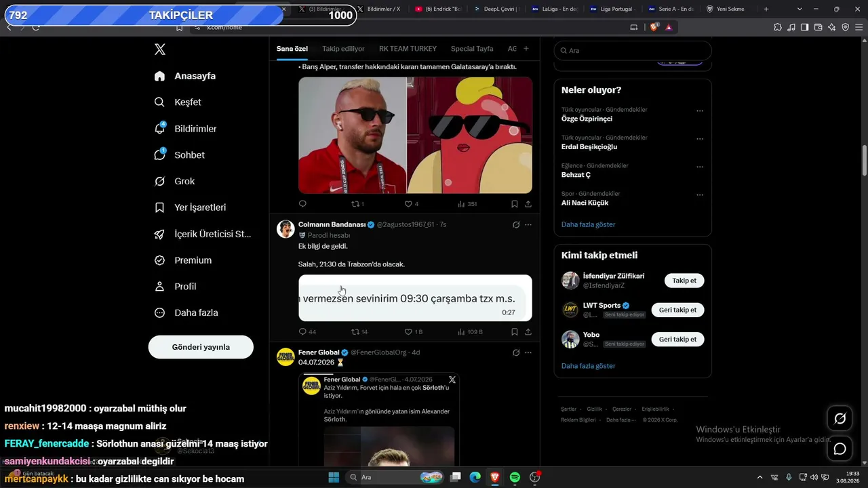This screenshot has width=868, height=488.
Task: Show more trends under Neler oluyor
Action: tap(589, 224)
